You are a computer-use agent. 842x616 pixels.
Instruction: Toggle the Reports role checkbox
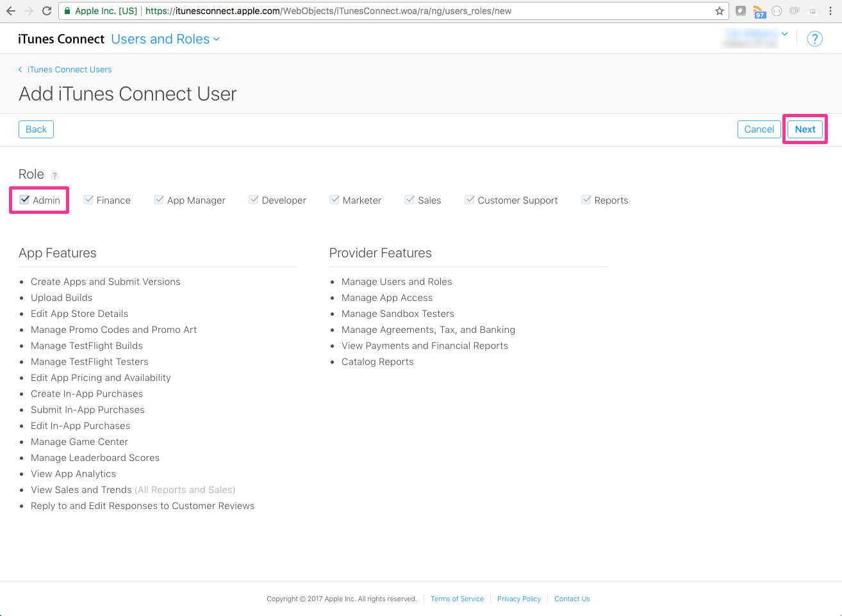tap(586, 200)
